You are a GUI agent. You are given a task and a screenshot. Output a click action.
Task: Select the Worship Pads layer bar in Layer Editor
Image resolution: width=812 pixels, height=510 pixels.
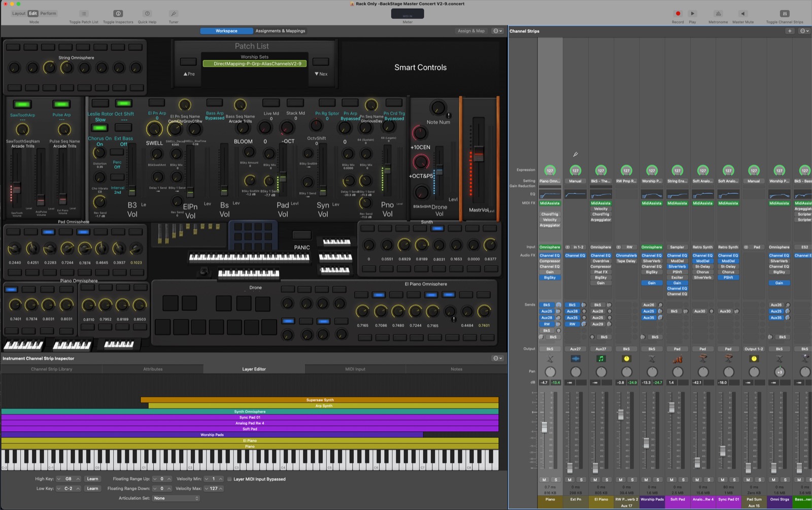(212, 435)
